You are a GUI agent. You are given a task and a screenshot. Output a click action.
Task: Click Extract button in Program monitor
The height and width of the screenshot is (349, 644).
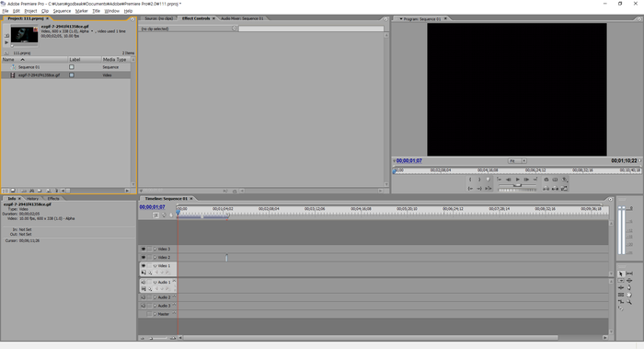555,188
